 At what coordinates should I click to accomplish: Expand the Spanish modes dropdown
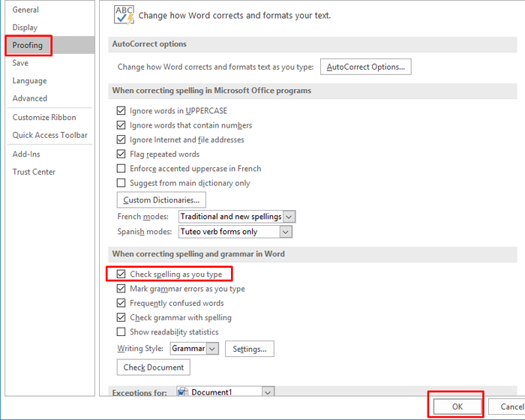tap(285, 232)
